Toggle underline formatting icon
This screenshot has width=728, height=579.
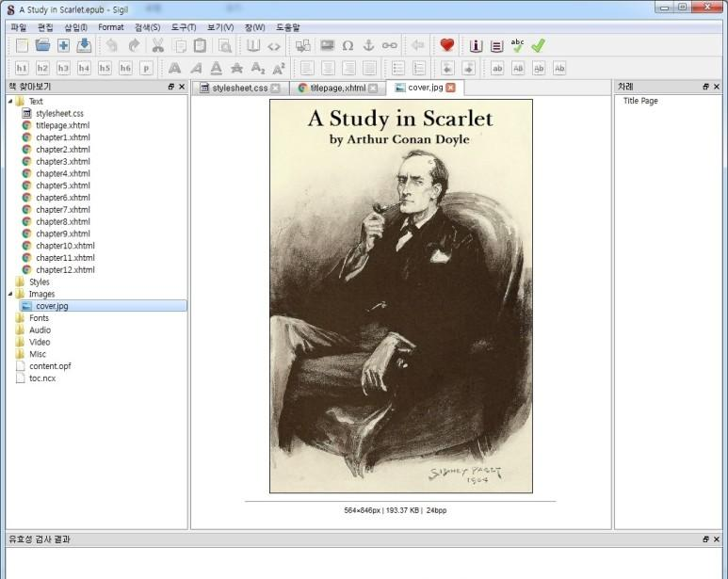(216, 68)
